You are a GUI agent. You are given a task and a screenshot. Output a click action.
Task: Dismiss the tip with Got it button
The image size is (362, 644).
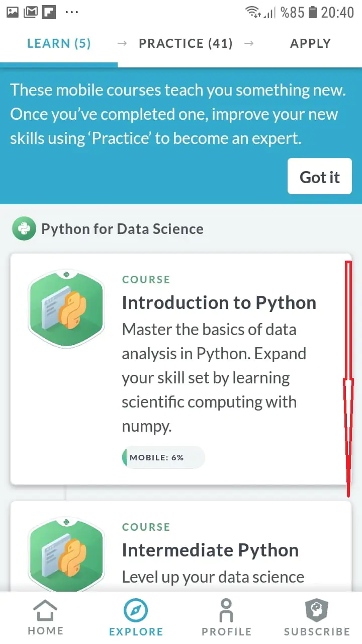tap(319, 177)
